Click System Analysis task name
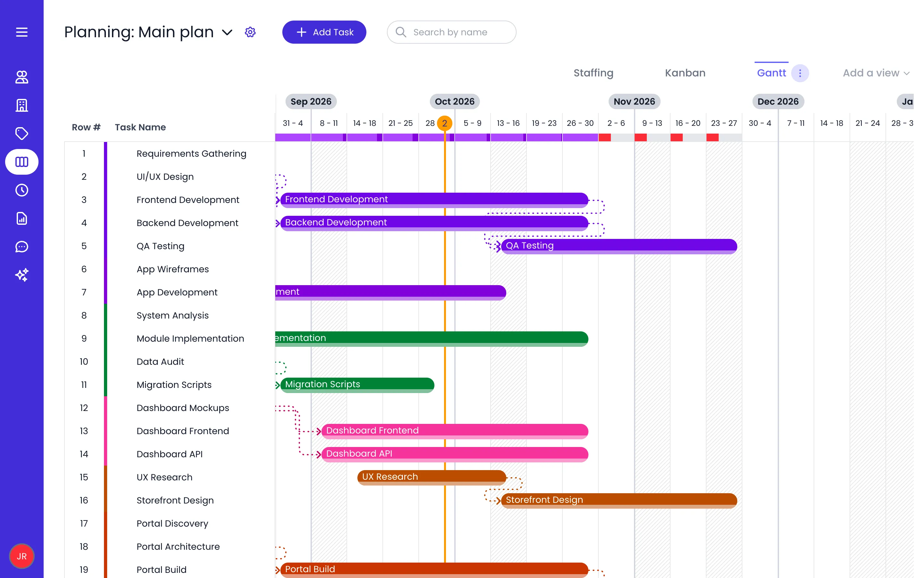 173,315
